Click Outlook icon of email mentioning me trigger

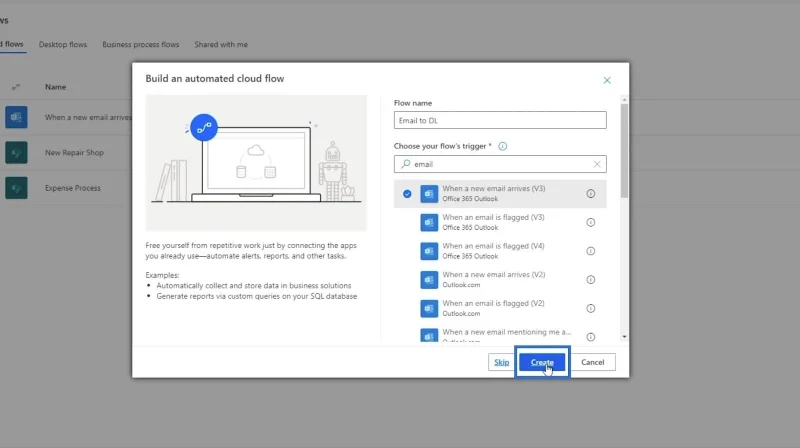click(429, 335)
